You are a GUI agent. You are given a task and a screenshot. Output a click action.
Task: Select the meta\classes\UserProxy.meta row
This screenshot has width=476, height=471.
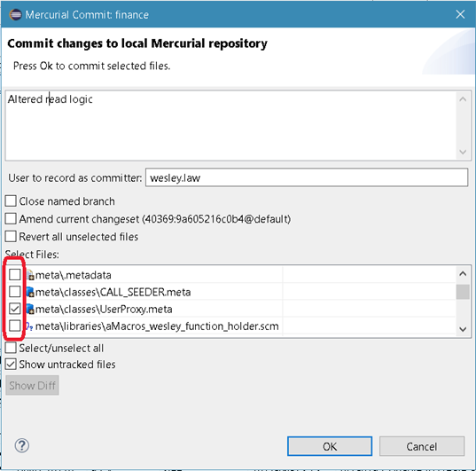[x=230, y=309]
